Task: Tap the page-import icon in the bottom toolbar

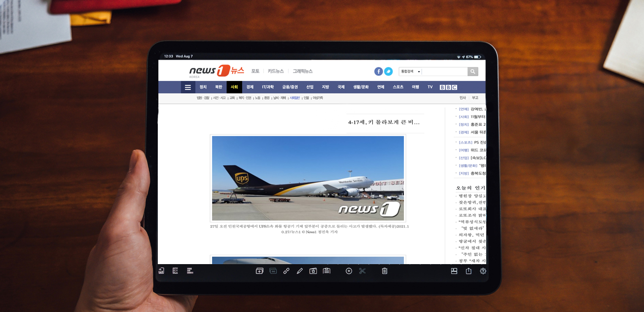Action: (x=161, y=271)
